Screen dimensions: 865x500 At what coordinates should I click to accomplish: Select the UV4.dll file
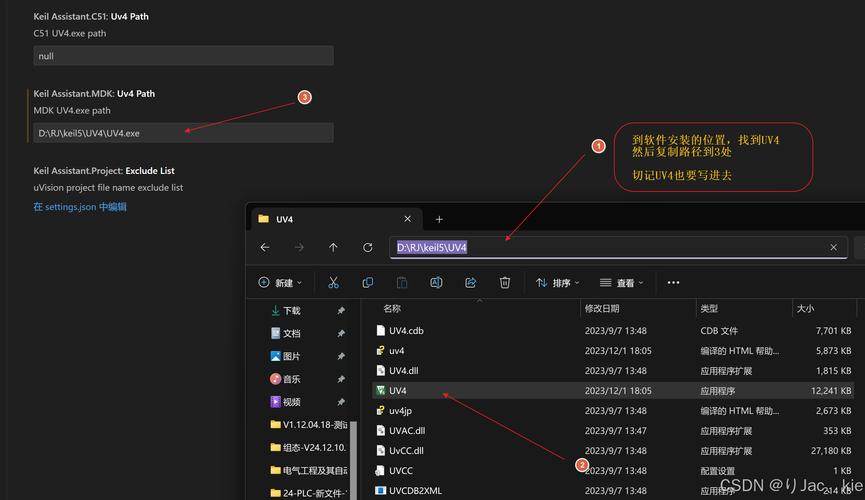click(612, 371)
